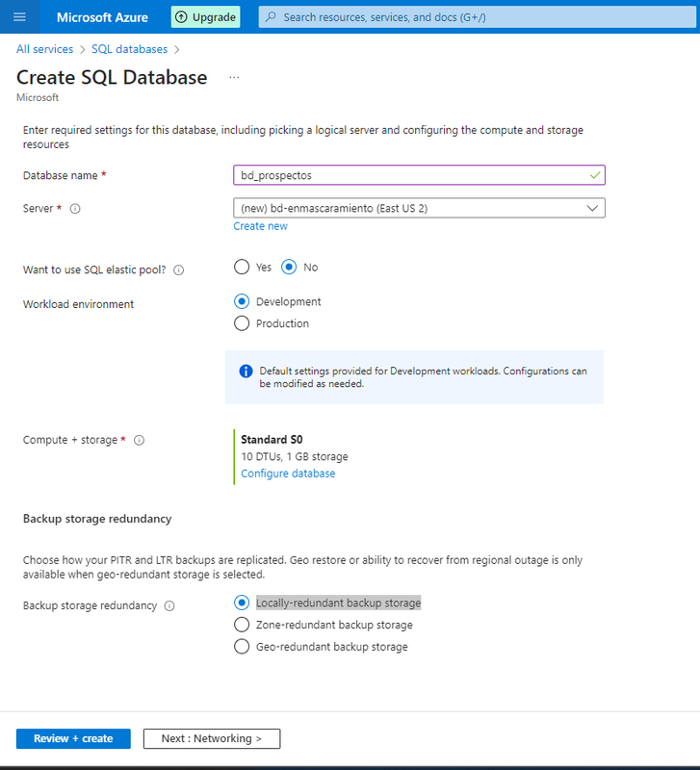The width and height of the screenshot is (700, 770).
Task: Click the Upgrade button
Action: pyautogui.click(x=205, y=17)
